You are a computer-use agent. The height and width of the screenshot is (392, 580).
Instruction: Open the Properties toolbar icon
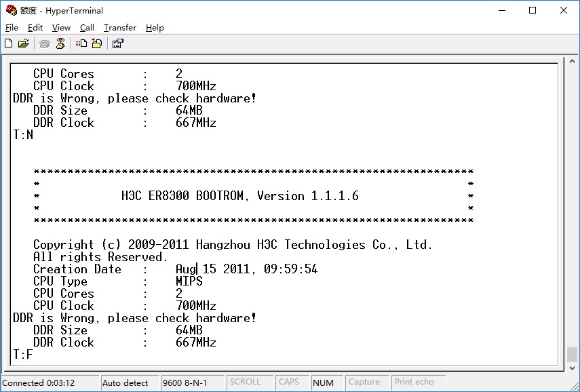pyautogui.click(x=118, y=43)
